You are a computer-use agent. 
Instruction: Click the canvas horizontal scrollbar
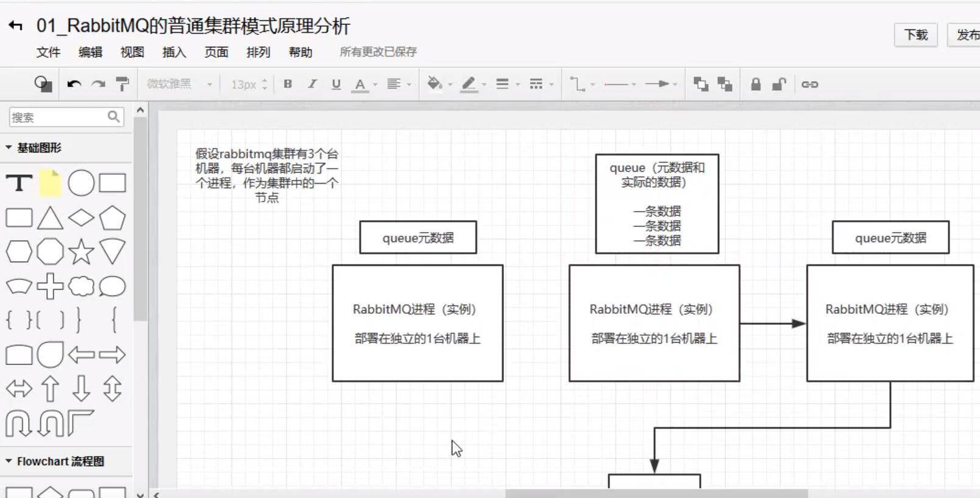pyautogui.click(x=656, y=494)
